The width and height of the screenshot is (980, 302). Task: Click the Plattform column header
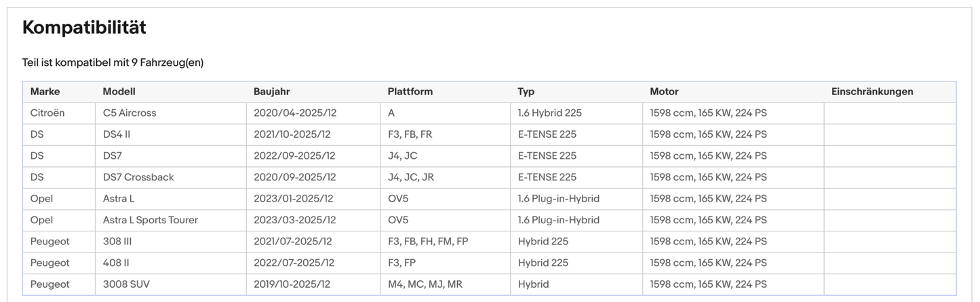[x=410, y=92]
